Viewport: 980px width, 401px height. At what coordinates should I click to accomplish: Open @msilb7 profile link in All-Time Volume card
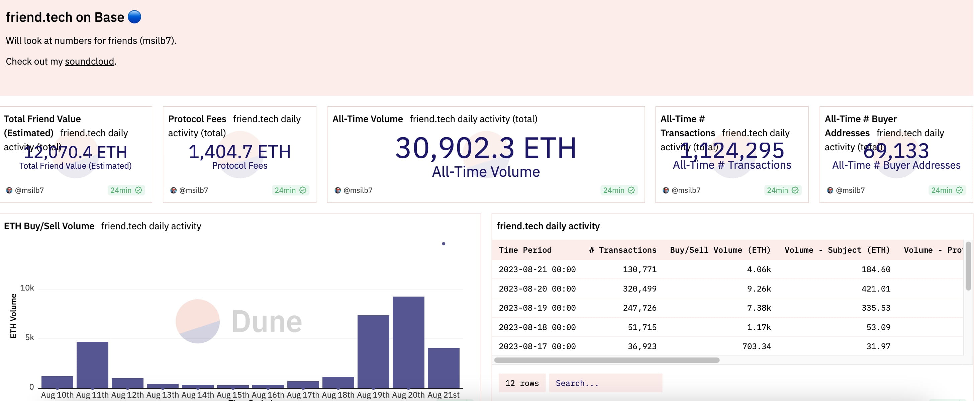(x=358, y=190)
